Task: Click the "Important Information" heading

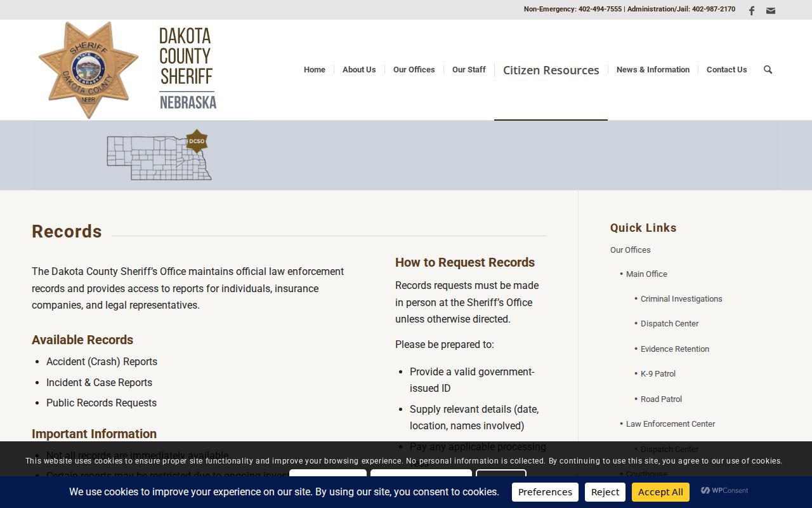Action: 94,434
